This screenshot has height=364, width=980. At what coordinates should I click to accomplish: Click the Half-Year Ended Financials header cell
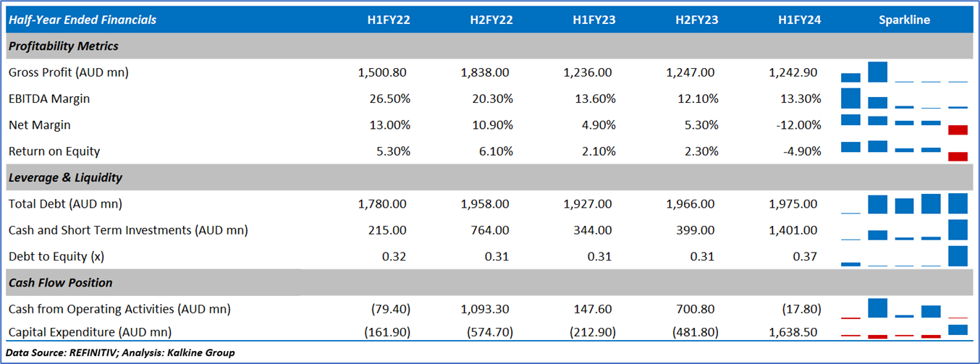(x=83, y=20)
